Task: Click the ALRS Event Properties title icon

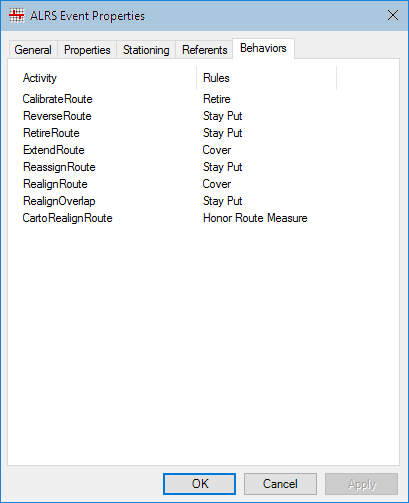Action: click(x=17, y=16)
